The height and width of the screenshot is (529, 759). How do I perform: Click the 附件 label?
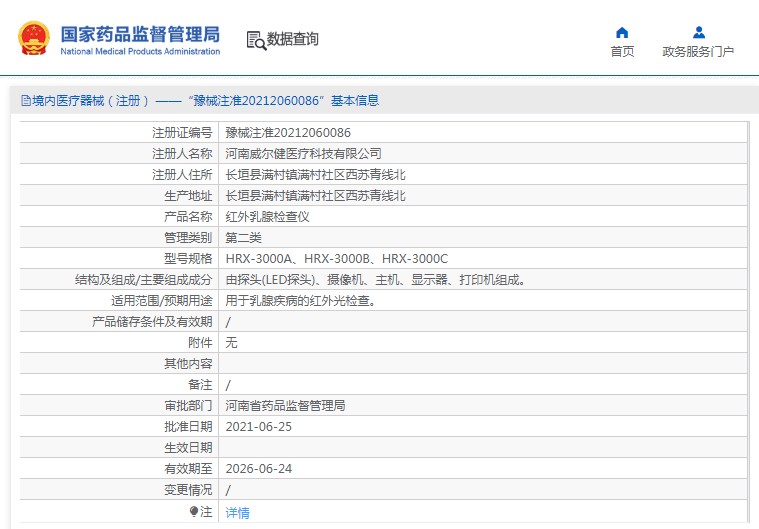[200, 343]
